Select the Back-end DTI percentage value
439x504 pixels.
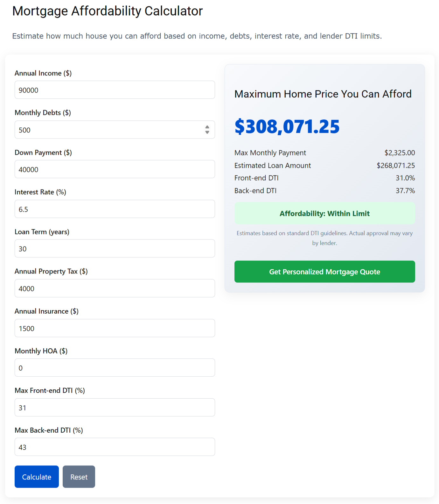[x=405, y=190]
